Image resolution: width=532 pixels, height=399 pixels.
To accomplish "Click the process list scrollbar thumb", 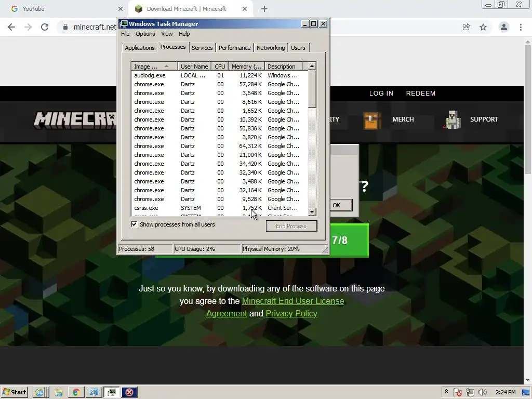I will tap(312, 89).
